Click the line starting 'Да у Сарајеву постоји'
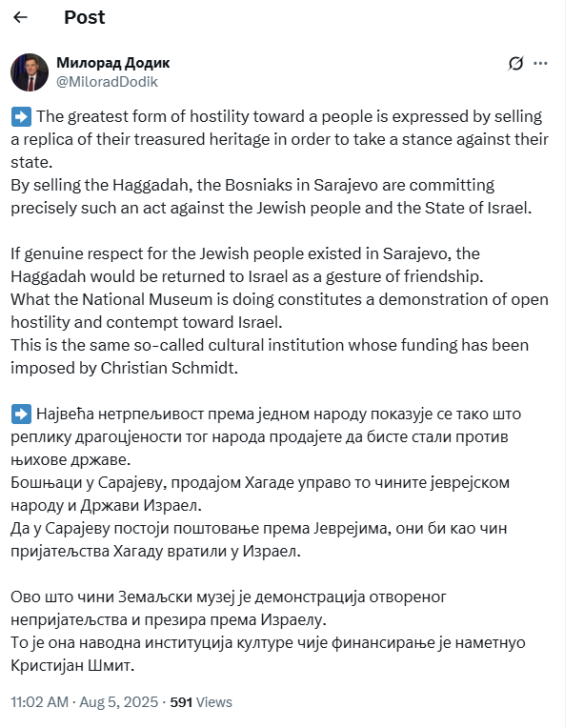The width and height of the screenshot is (584, 728). tap(258, 528)
